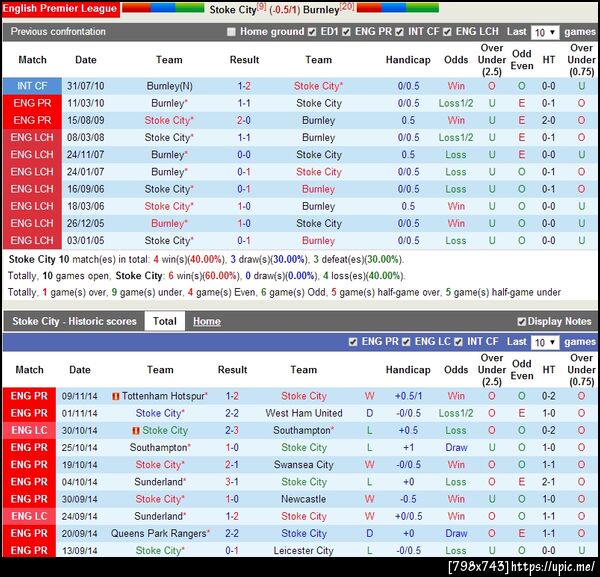Click Stoke City - Historic scores heading
Image resolution: width=600 pixels, height=577 pixels.
[74, 321]
